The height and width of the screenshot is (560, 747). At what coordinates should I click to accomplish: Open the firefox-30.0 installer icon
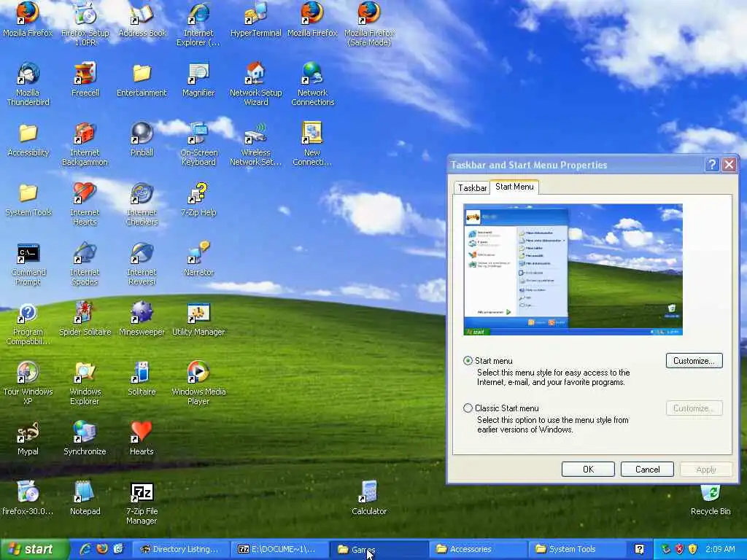click(x=28, y=498)
